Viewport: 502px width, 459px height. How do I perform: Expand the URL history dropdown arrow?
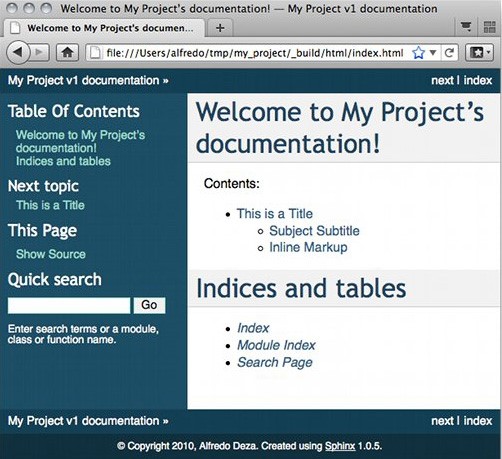point(433,53)
